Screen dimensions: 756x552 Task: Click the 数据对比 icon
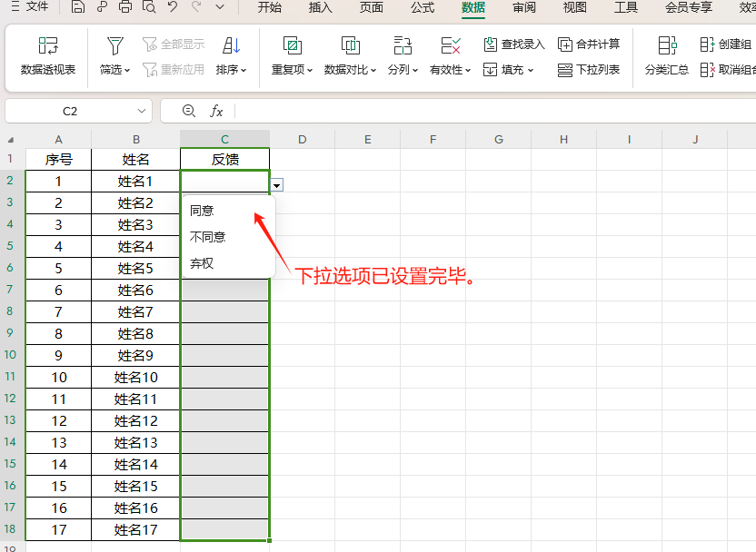click(350, 46)
